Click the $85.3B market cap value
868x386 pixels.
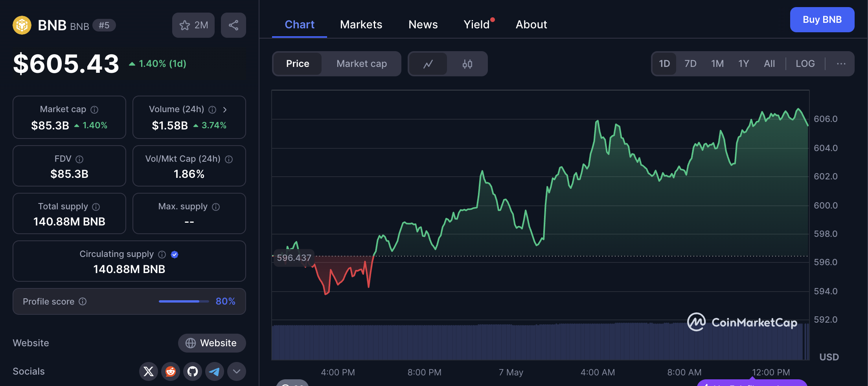click(x=50, y=126)
